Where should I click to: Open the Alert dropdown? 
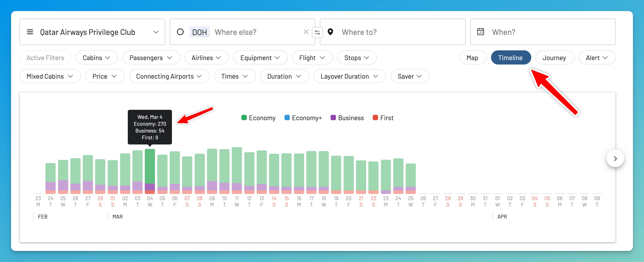click(x=597, y=58)
